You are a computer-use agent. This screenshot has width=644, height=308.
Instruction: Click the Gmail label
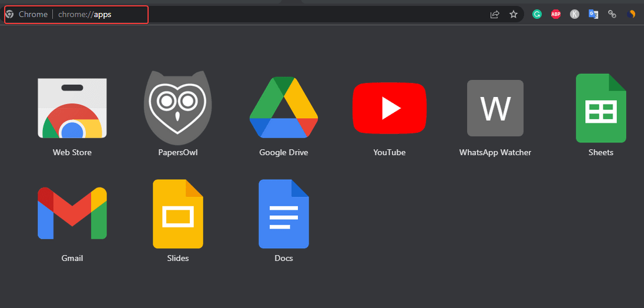[x=72, y=258]
